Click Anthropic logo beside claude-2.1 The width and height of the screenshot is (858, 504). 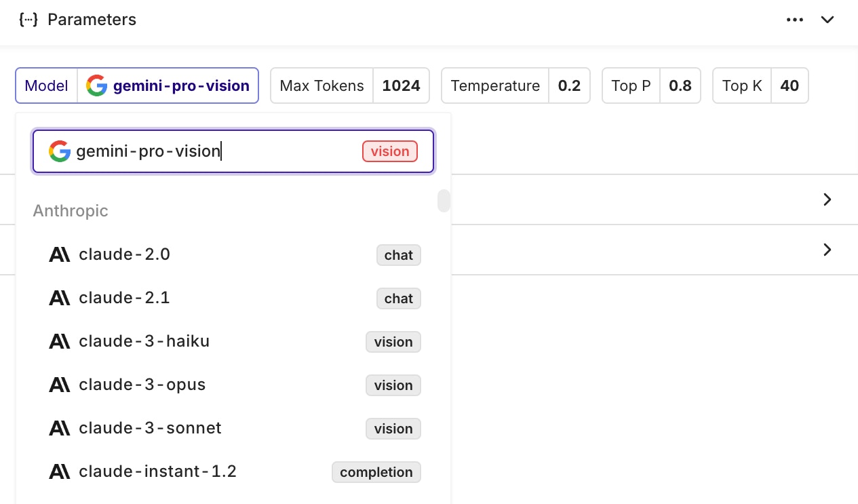[60, 298]
